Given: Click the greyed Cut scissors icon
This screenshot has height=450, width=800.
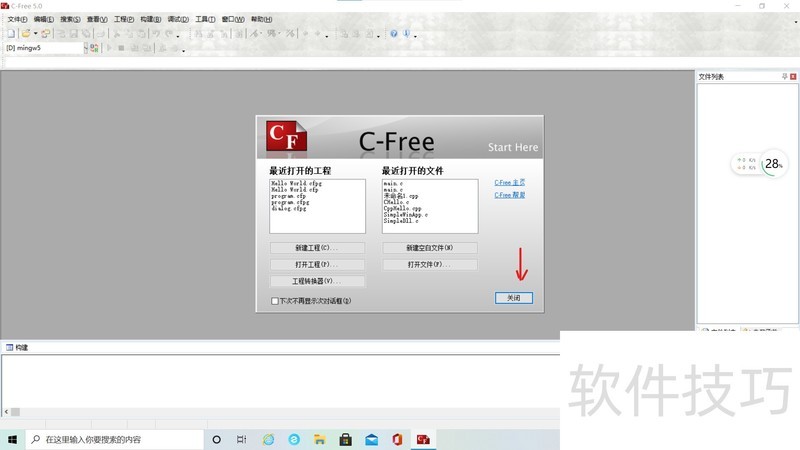Looking at the screenshot, I should pos(117,34).
